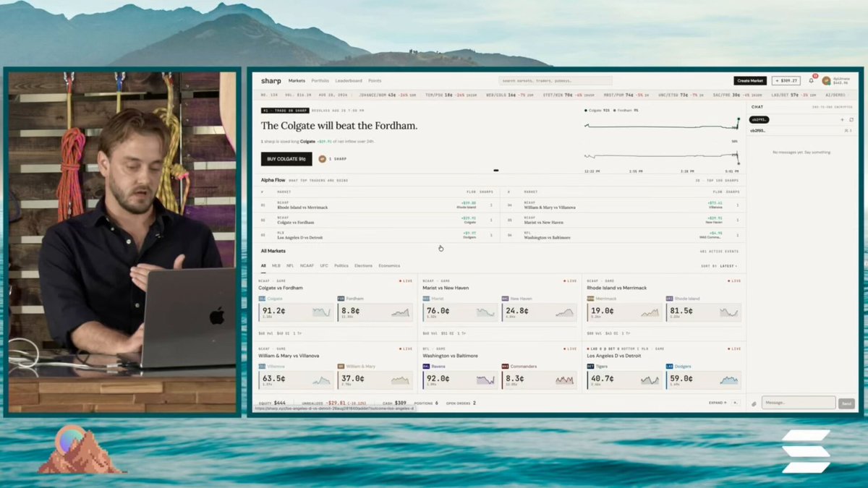Click the attachment paperclip icon in chat
The image size is (868, 488).
click(x=754, y=403)
